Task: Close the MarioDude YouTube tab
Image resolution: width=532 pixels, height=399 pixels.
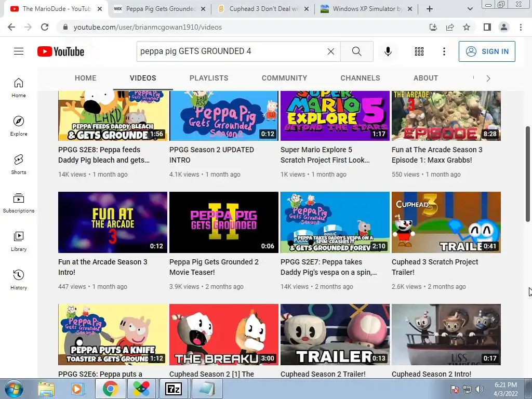Action: click(100, 9)
